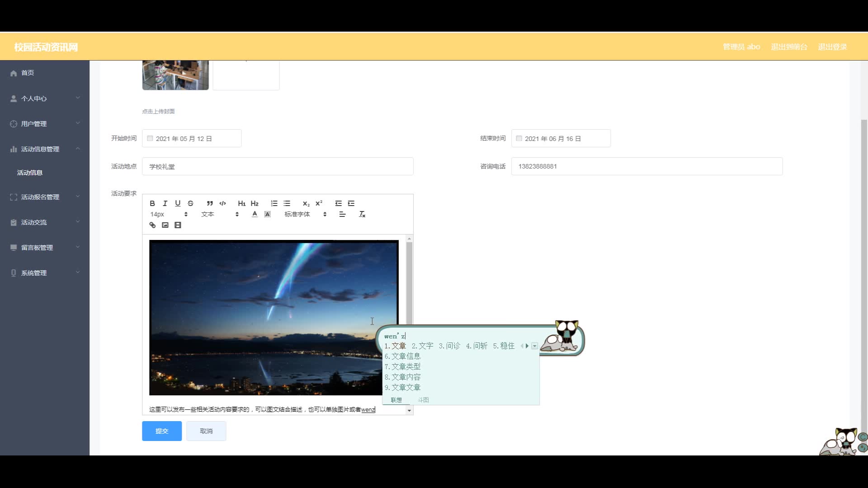Collapse the 活动信息管理 sidebar menu
The image size is (868, 488).
pos(45,149)
